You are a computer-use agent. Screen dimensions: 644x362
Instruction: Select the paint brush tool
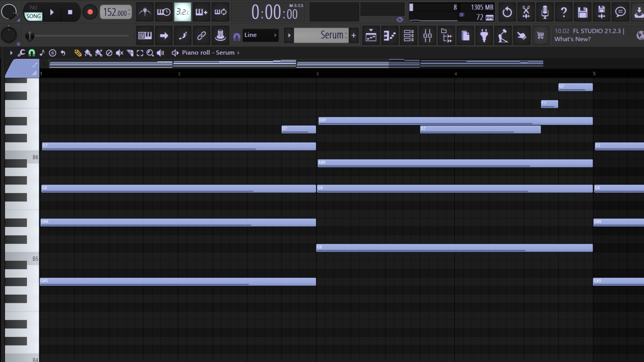(x=88, y=53)
